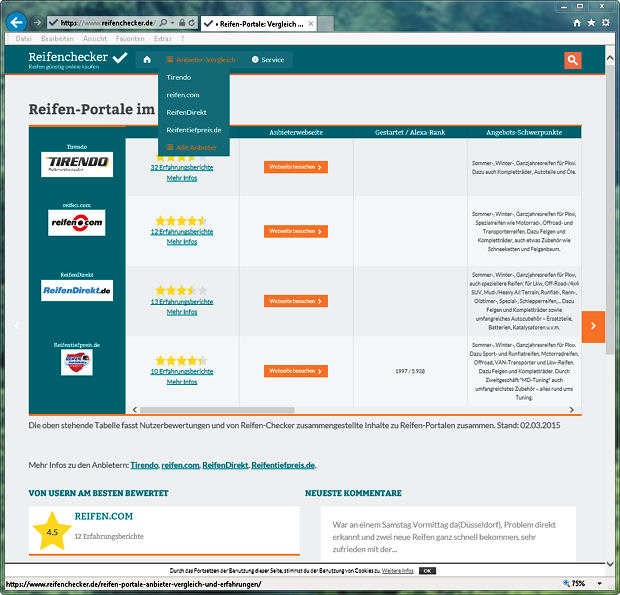Open Mehr Infos link for Tirendo
Viewport: 620px width, 595px height.
[x=182, y=178]
